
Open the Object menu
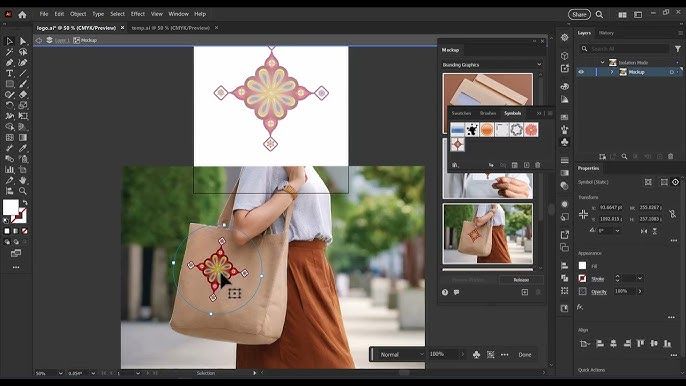click(78, 14)
